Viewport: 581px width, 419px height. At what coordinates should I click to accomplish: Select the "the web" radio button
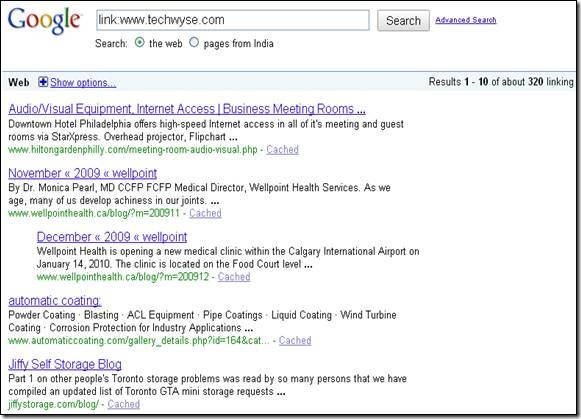point(139,43)
